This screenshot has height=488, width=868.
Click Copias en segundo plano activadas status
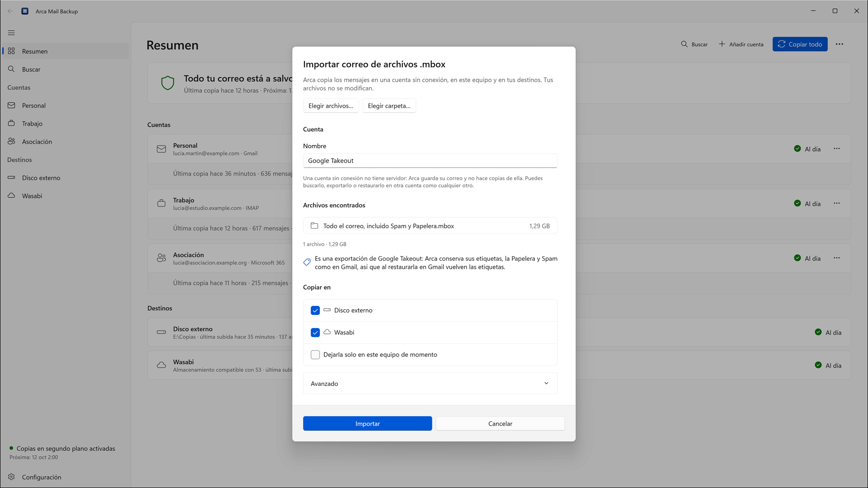tap(66, 448)
